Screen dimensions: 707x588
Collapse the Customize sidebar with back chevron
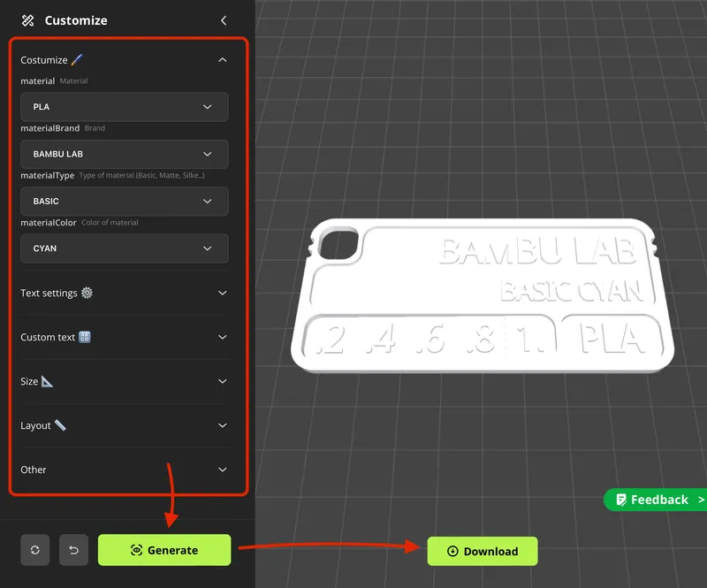click(224, 20)
